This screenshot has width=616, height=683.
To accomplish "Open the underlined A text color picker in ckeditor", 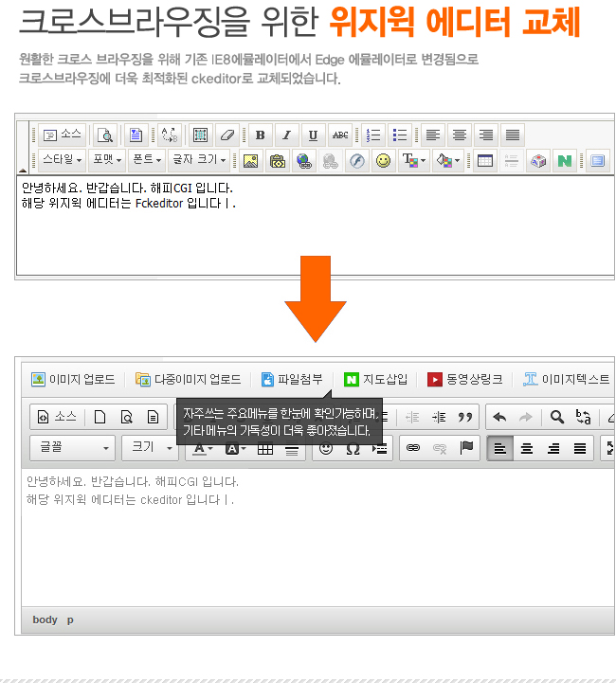I will point(203,449).
